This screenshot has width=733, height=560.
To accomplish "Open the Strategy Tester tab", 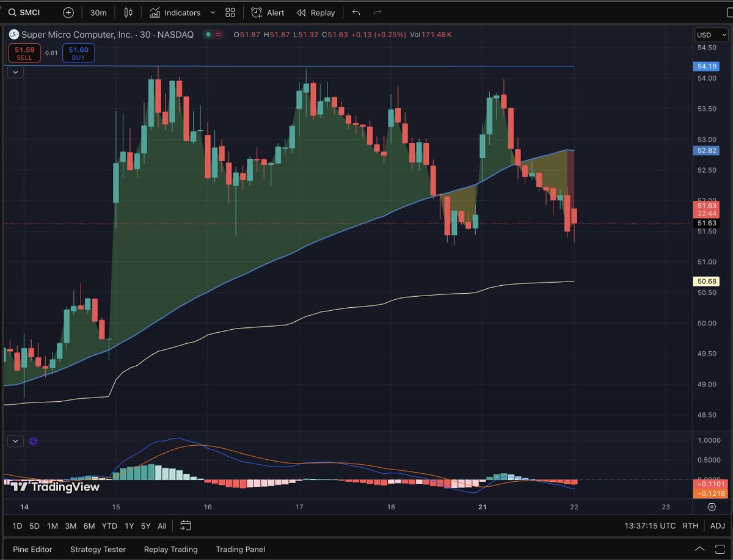I will (x=98, y=549).
